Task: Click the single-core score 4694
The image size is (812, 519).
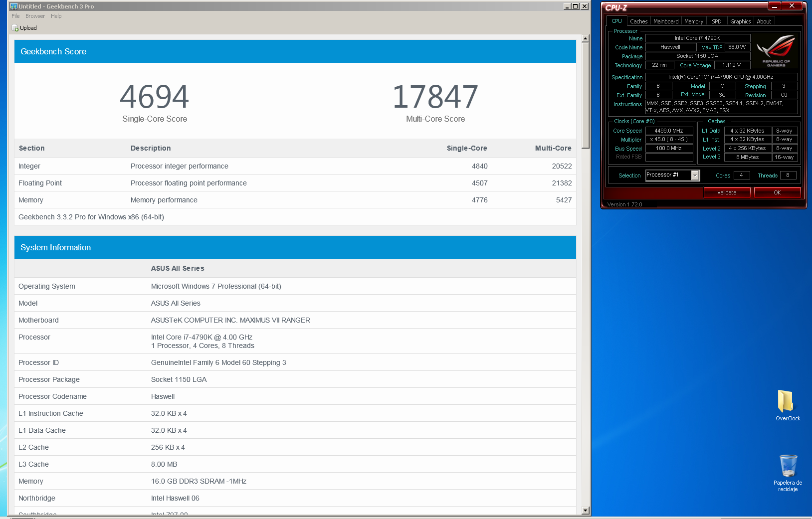Action: point(155,97)
